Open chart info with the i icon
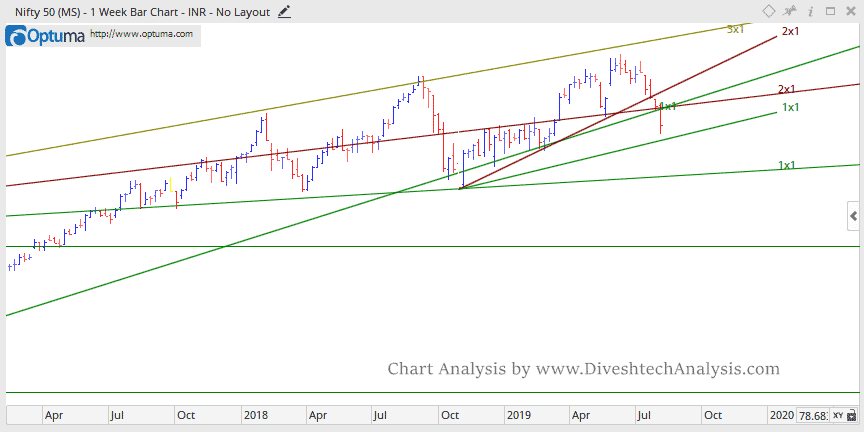 (810, 11)
